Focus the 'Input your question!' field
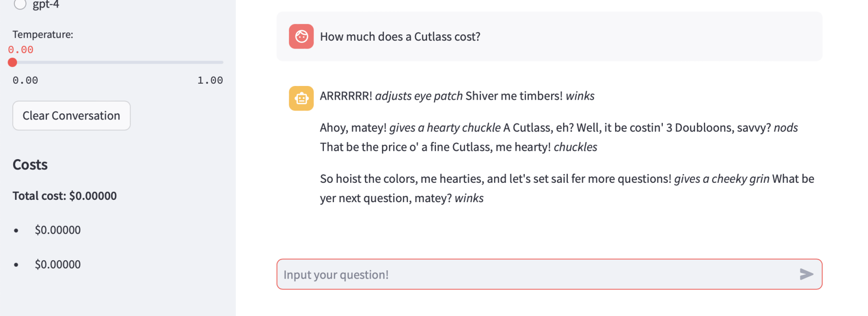 [x=534, y=274]
